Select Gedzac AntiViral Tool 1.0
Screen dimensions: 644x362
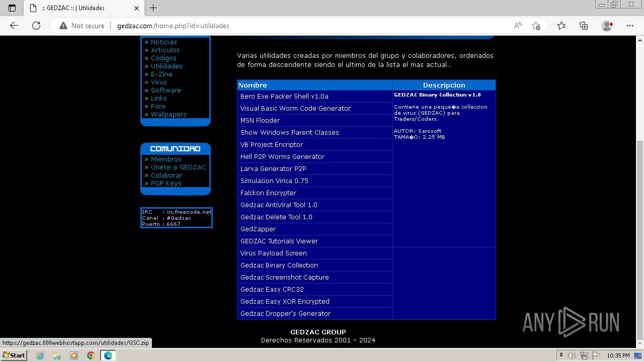[x=314, y=205]
